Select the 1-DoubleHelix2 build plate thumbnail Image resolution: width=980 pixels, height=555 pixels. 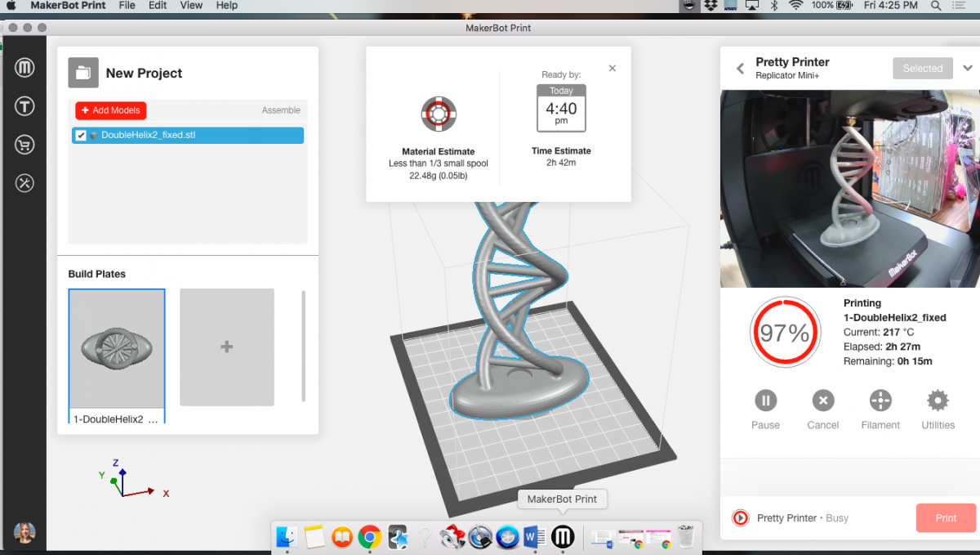[117, 356]
